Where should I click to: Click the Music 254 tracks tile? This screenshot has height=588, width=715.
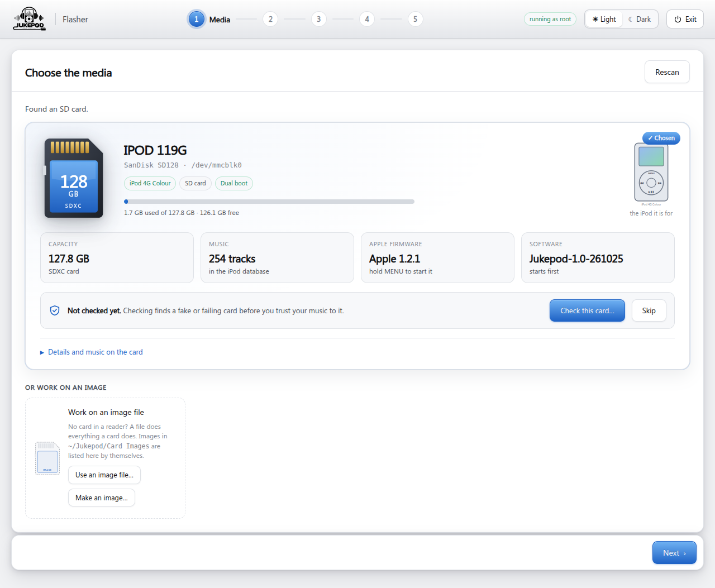click(x=277, y=257)
